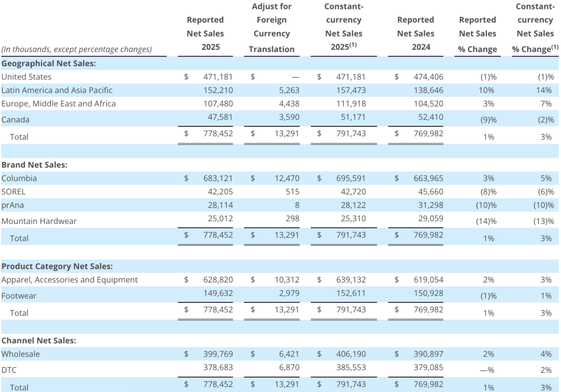Click the 'DTC' row label

click(x=9, y=370)
